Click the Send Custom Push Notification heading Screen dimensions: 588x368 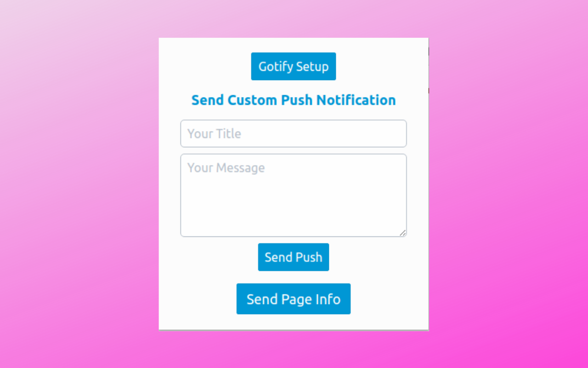pos(293,100)
